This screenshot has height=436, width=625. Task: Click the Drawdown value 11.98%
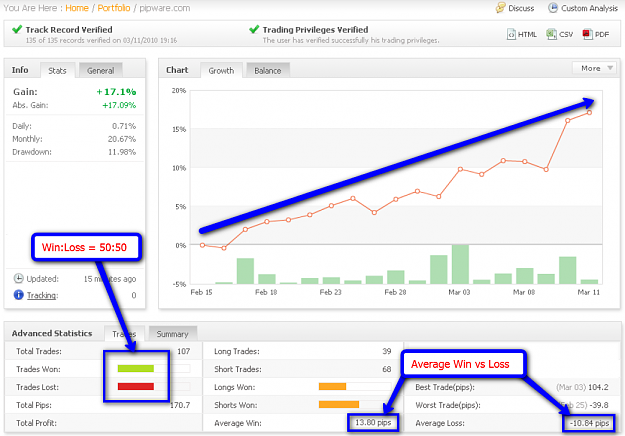[x=122, y=152]
